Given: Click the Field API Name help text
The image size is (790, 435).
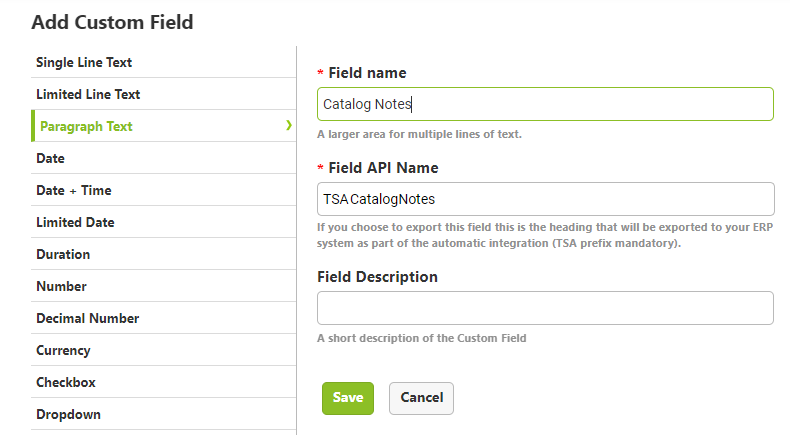Looking at the screenshot, I should click(x=545, y=235).
